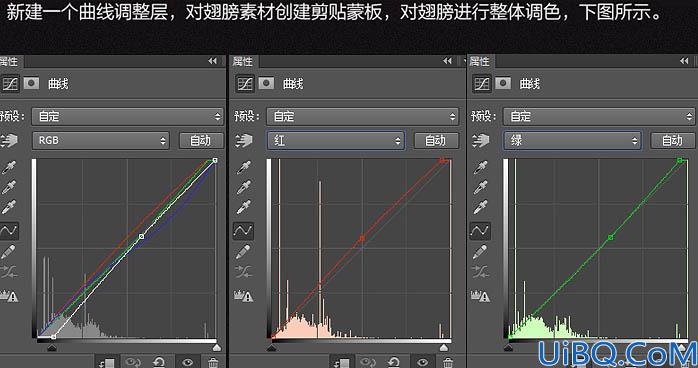Select the mask icon in the 绿 panel

click(x=503, y=83)
